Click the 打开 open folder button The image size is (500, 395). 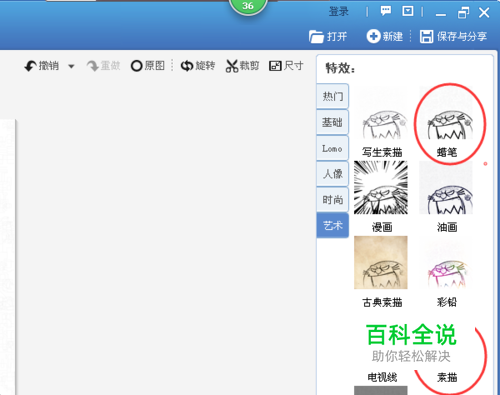(328, 36)
